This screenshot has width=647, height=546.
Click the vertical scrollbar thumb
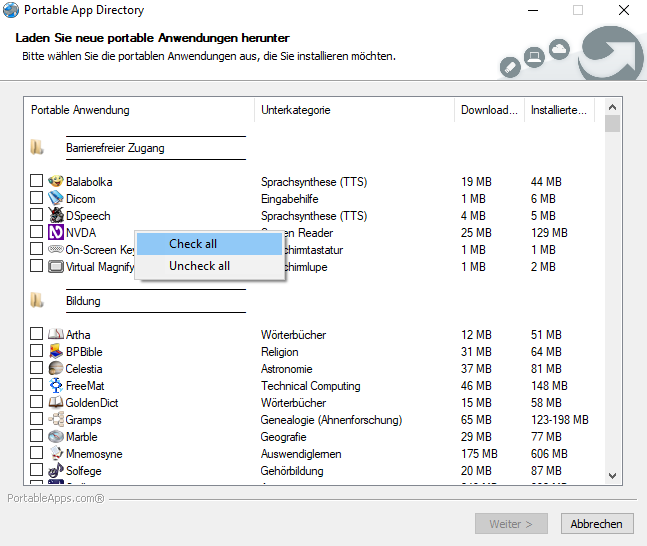[x=612, y=124]
